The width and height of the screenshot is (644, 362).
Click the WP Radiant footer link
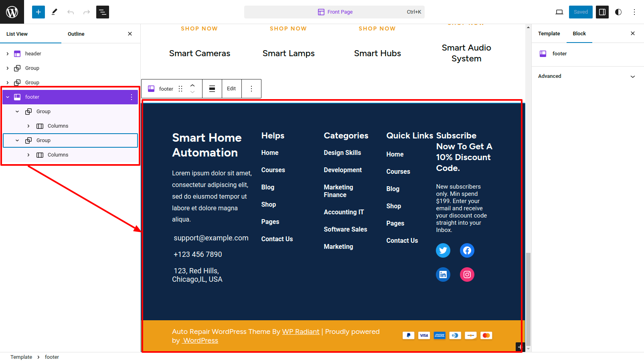[x=301, y=331]
